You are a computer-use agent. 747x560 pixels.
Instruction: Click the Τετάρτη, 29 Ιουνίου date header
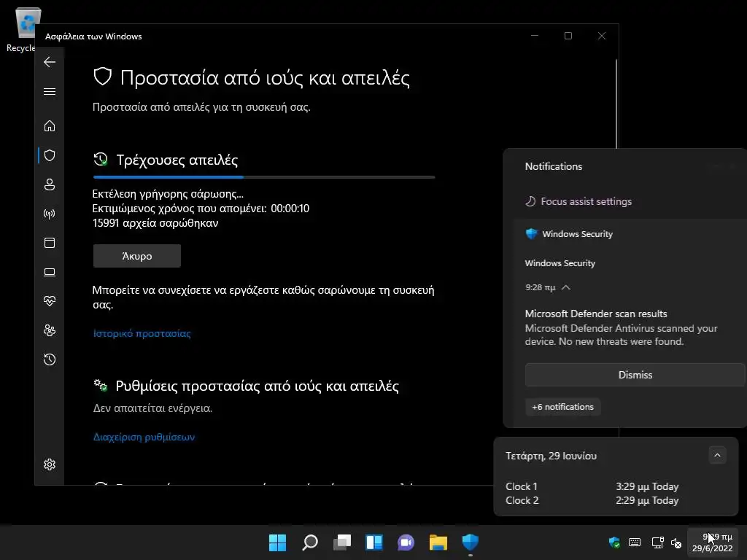(x=551, y=456)
